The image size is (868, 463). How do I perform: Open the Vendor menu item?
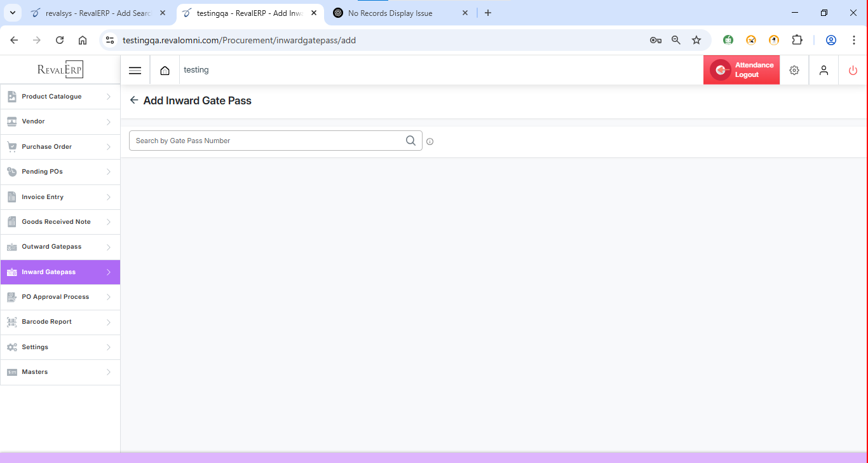[x=33, y=121]
